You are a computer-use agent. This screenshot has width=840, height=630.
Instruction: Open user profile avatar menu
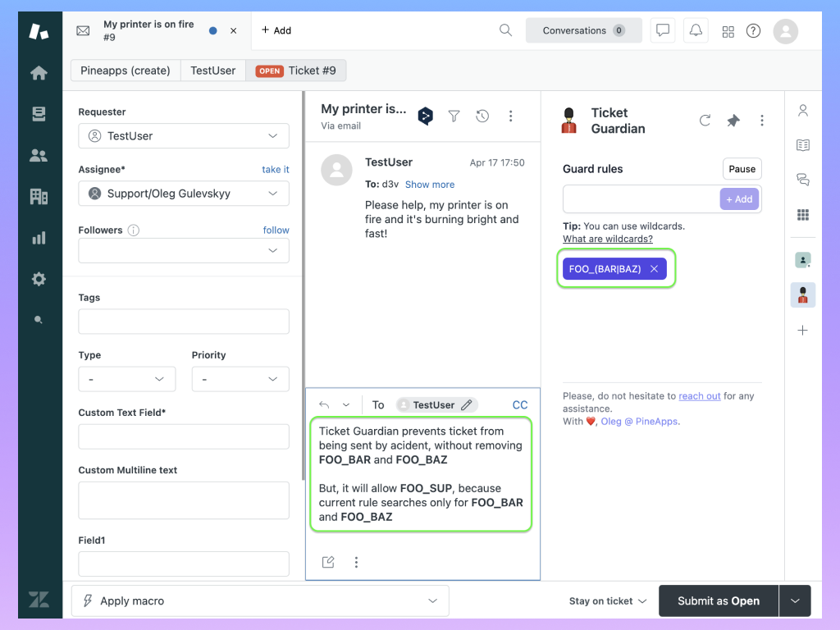point(785,31)
